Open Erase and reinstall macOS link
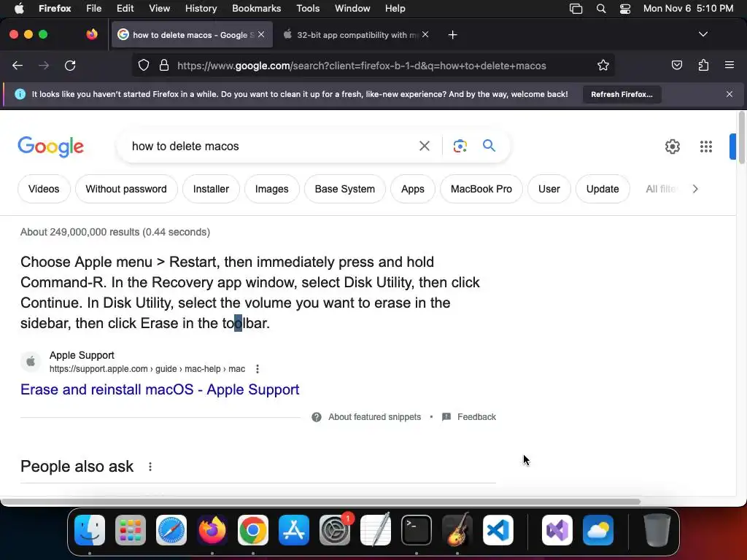 (160, 389)
